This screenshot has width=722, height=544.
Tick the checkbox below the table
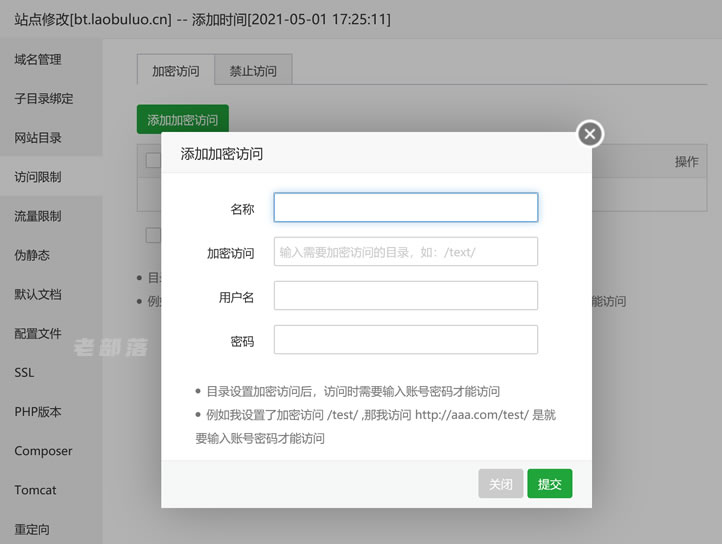[153, 235]
